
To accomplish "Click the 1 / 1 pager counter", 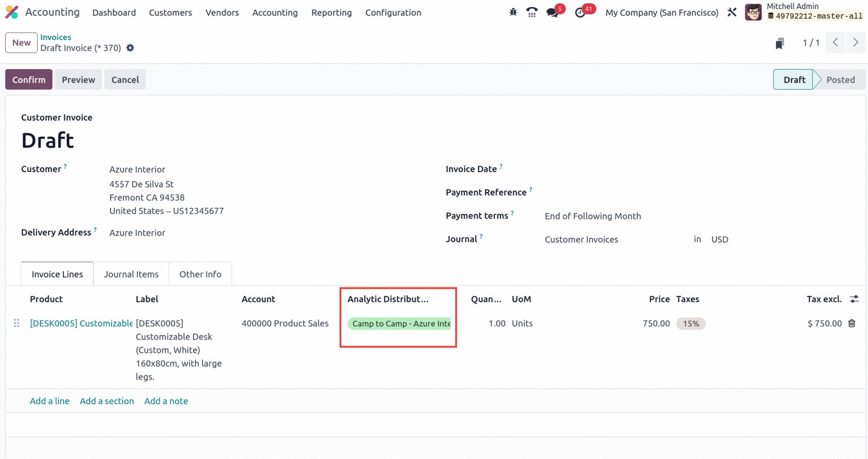I will click(x=811, y=43).
